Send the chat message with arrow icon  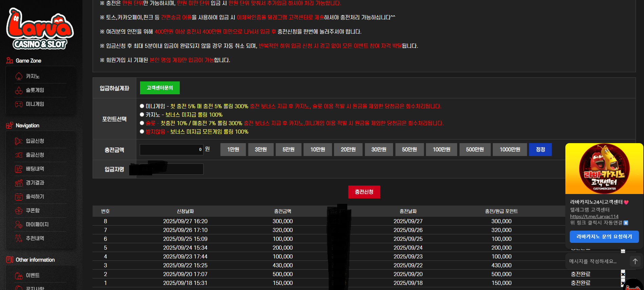[635, 261]
